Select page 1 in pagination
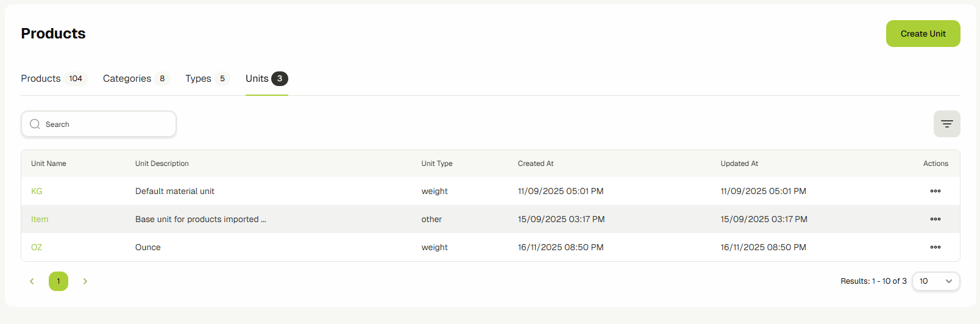 (x=59, y=281)
